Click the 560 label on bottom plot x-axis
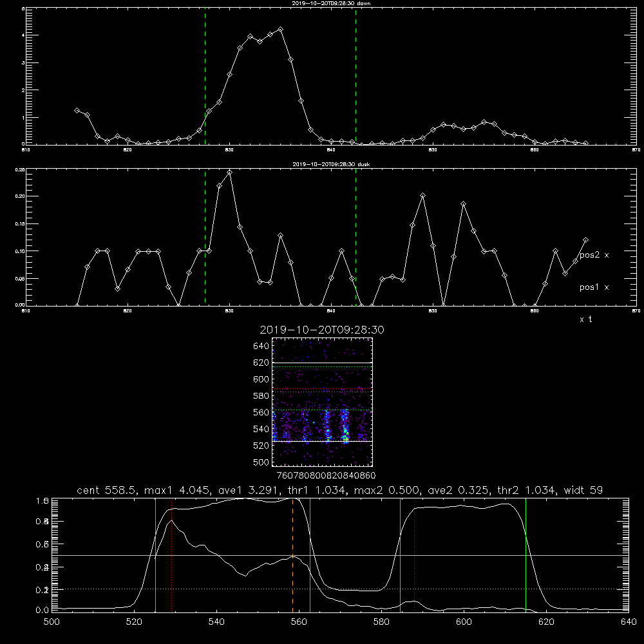The height and width of the screenshot is (644, 644). [299, 622]
